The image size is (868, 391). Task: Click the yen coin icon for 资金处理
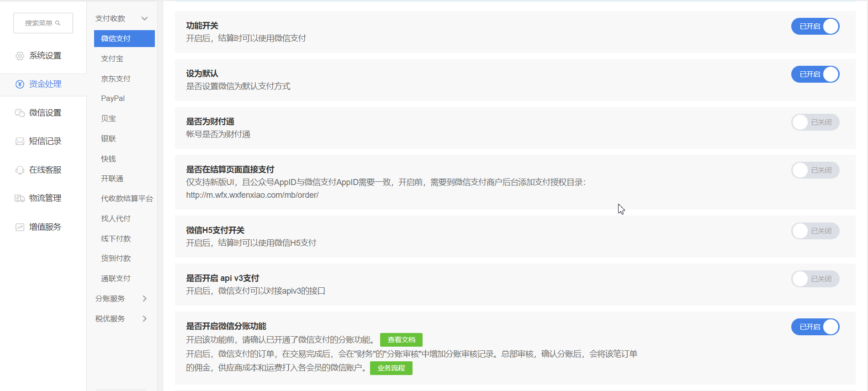(x=20, y=84)
